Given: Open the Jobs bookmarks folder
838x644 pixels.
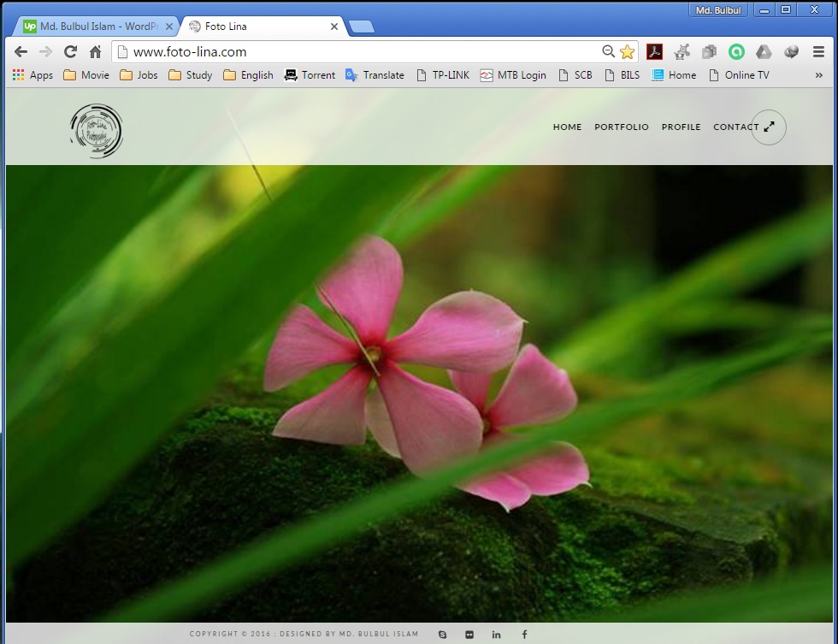Looking at the screenshot, I should tap(139, 75).
